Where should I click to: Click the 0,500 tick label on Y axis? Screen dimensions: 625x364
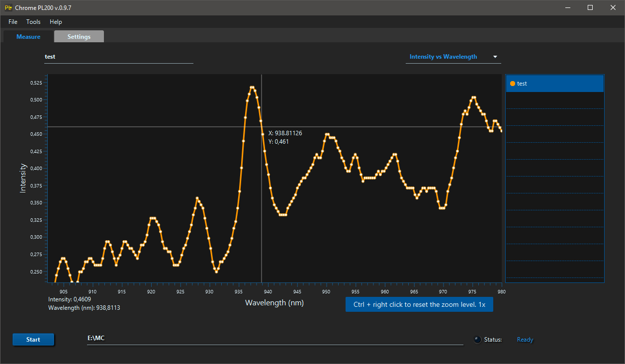36,99
